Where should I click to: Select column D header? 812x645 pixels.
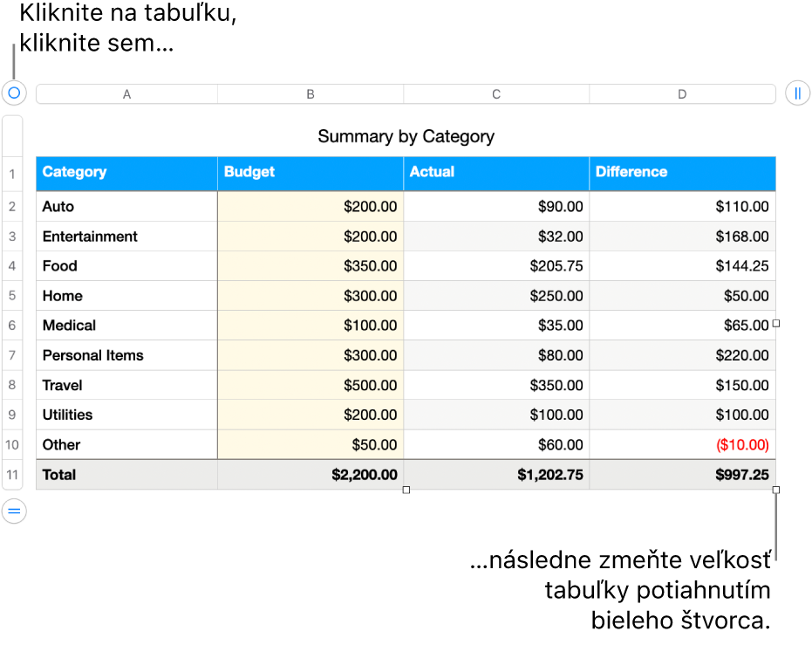[682, 94]
